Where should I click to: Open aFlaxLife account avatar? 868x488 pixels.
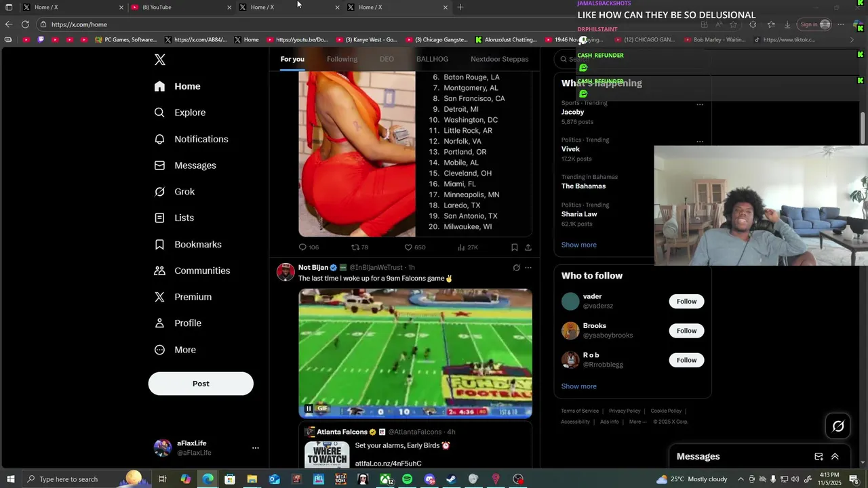pos(163,448)
